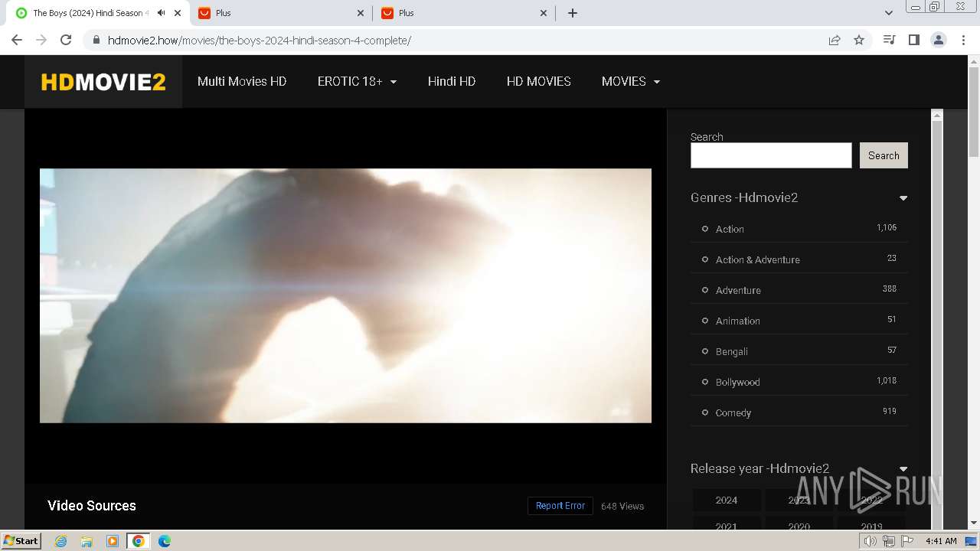Collapse the Release year -Hdmovie2 section arrow

click(903, 469)
